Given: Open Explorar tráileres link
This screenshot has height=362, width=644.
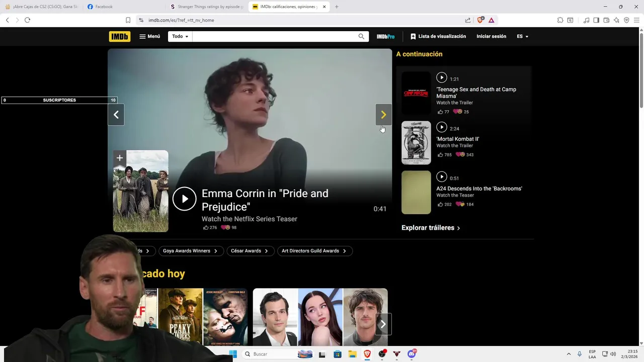Looking at the screenshot, I should point(431,228).
